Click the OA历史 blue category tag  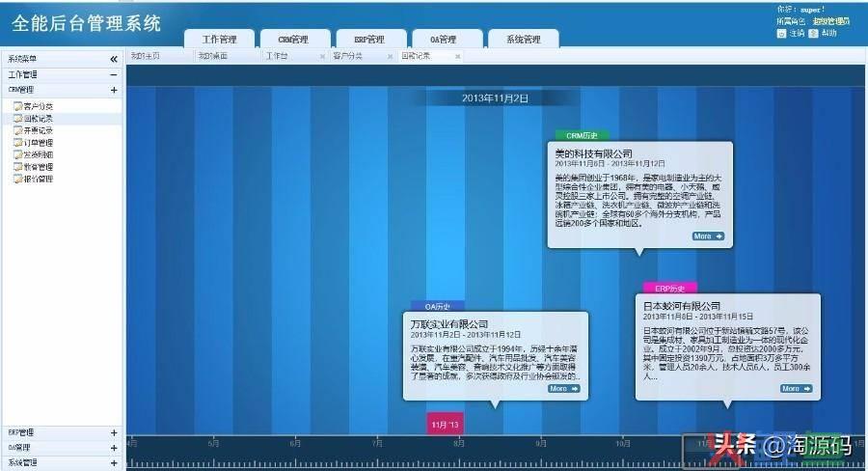click(x=437, y=306)
